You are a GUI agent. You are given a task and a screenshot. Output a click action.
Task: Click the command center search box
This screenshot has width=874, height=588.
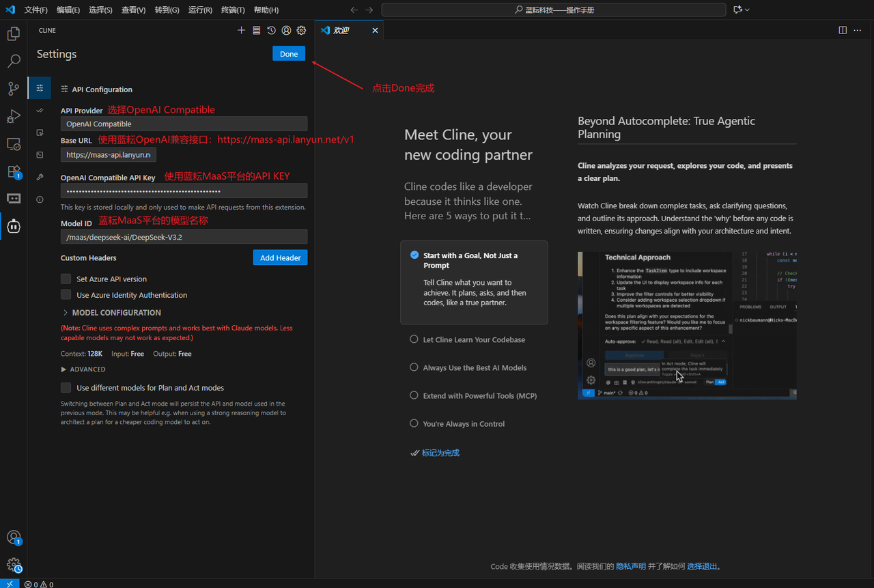click(x=554, y=10)
